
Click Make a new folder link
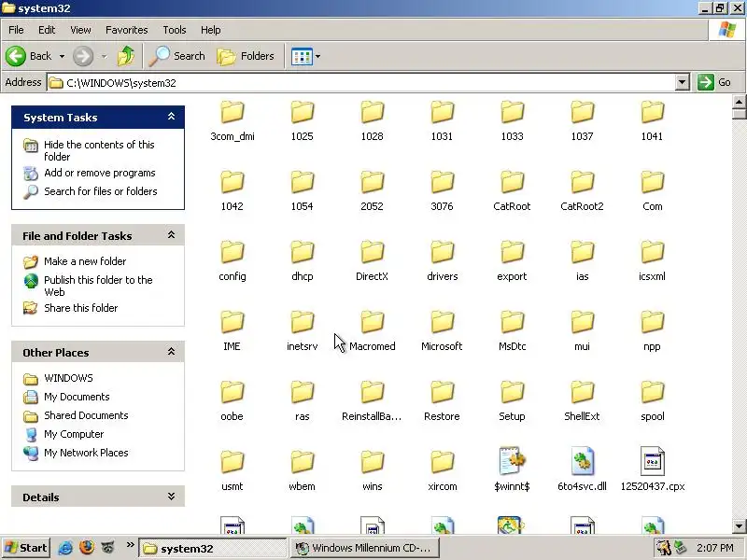click(85, 261)
